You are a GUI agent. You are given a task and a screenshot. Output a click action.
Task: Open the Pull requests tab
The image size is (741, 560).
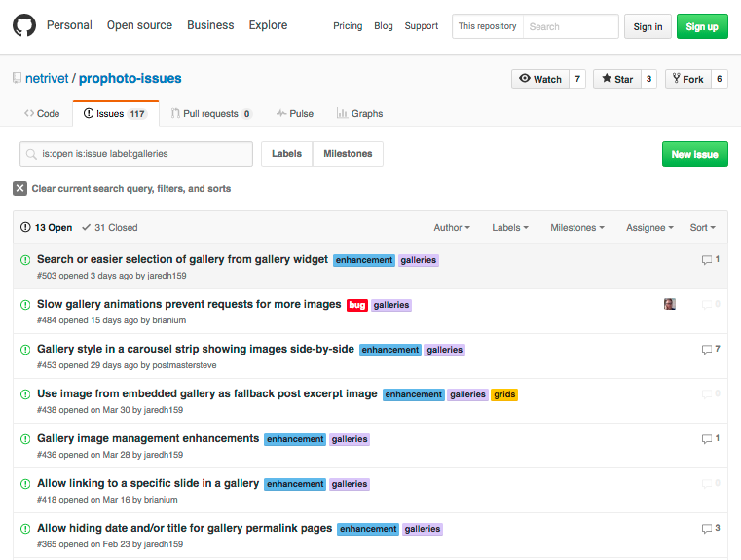[x=211, y=113]
